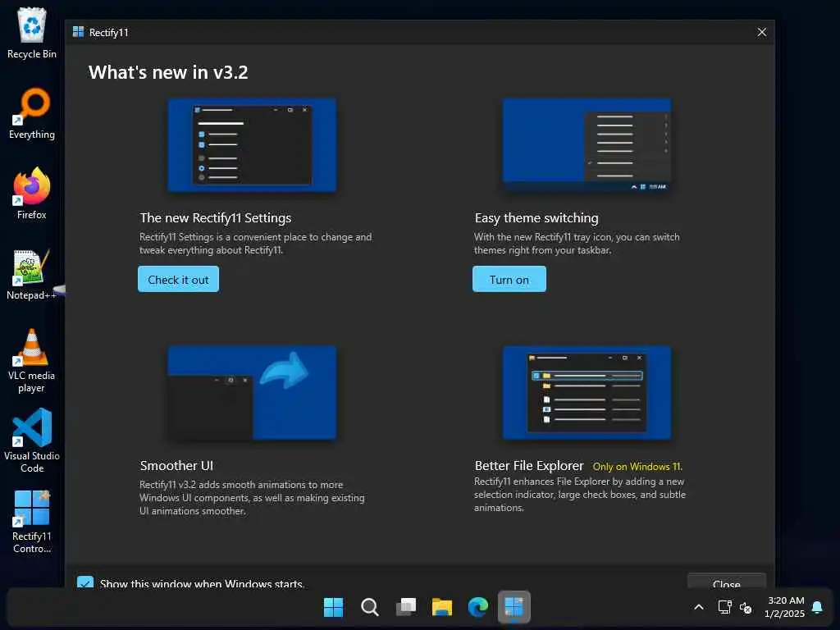Open the Rectify11 Control Center shortcut
The width and height of the screenshot is (840, 630).
[x=32, y=521]
